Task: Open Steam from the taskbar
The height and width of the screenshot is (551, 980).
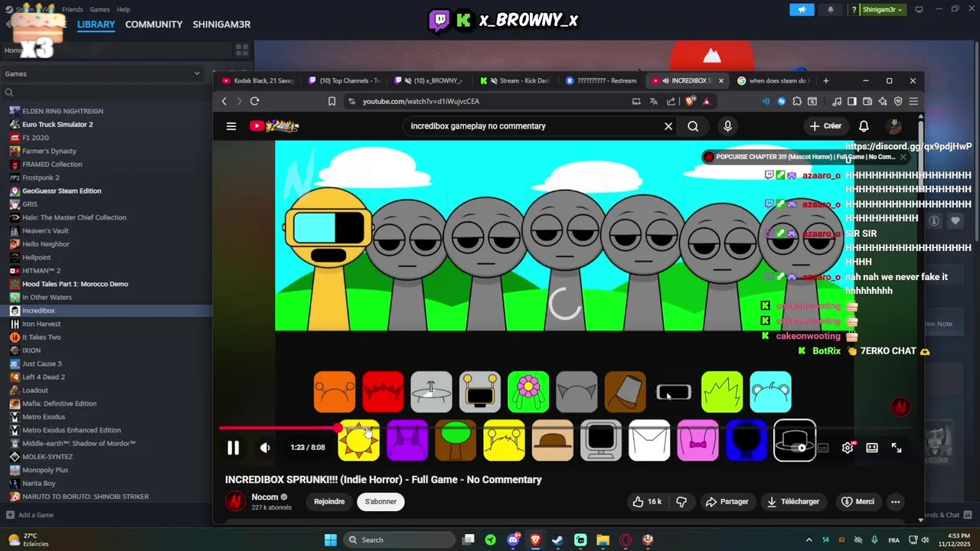Action: point(557,540)
